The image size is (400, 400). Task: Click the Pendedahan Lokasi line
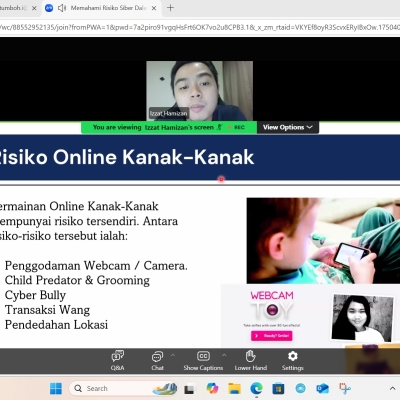pos(56,325)
